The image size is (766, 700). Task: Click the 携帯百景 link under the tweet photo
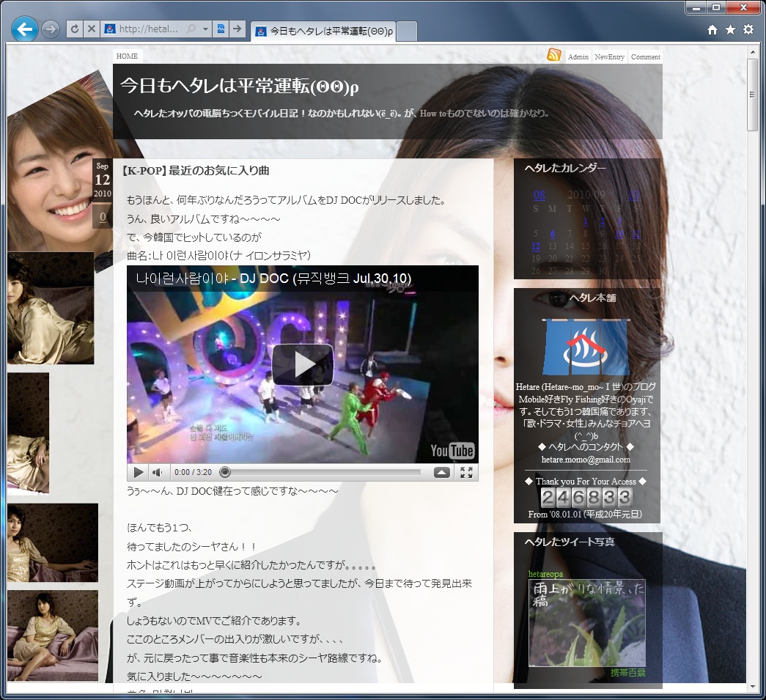(627, 673)
